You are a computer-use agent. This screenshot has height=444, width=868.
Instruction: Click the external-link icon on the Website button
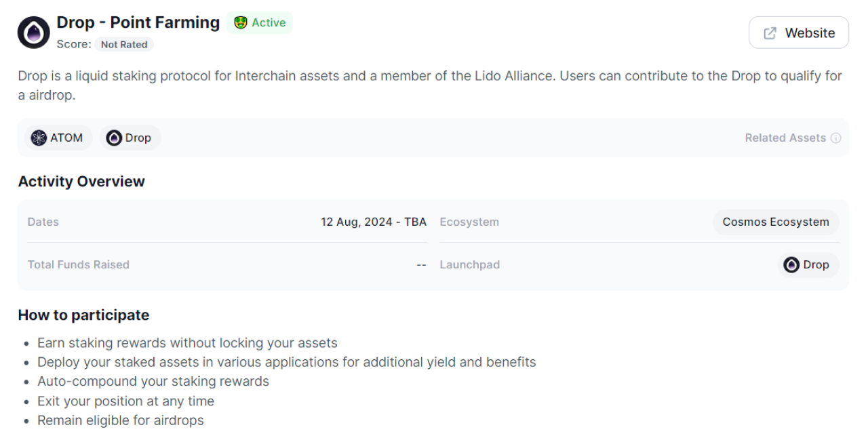(x=770, y=33)
